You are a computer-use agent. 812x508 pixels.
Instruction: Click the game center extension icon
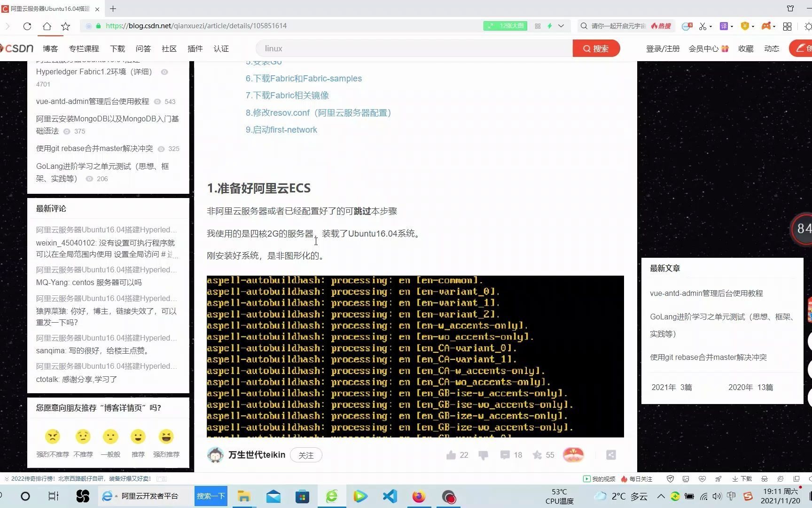(766, 26)
